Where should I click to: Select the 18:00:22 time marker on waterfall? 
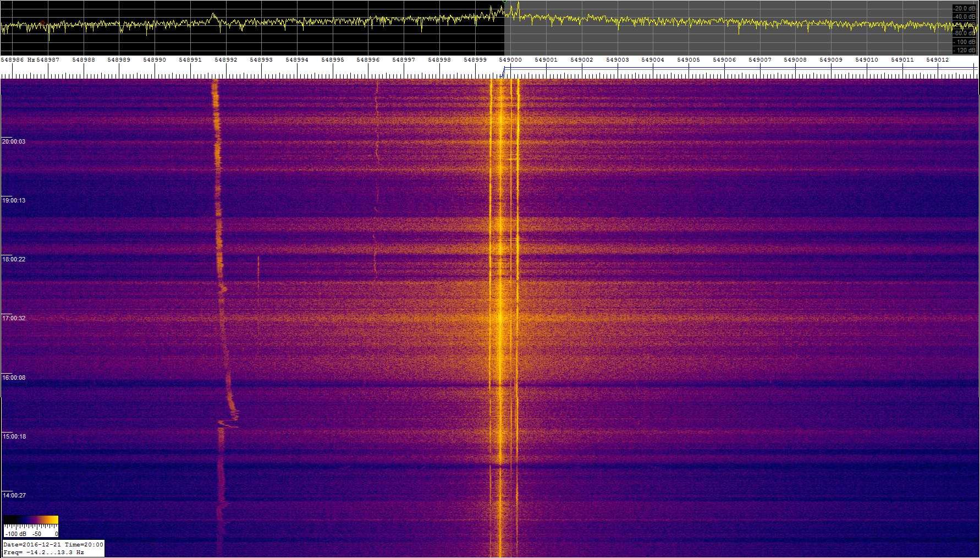tap(14, 259)
